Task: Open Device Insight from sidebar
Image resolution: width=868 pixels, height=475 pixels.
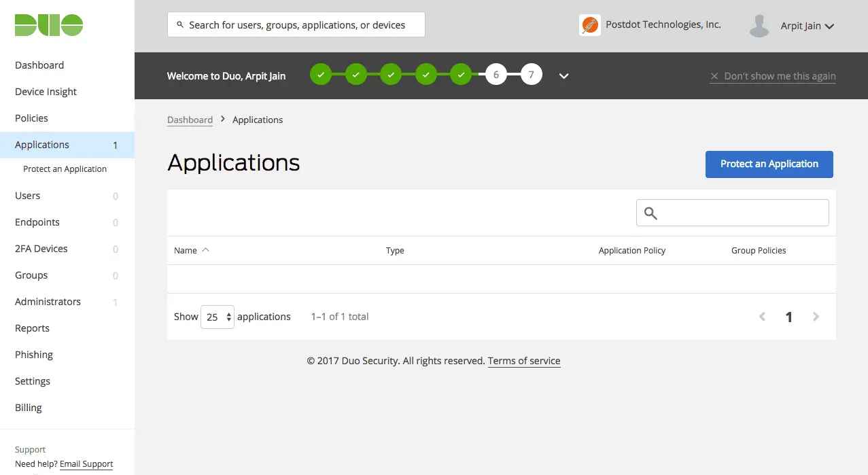Action: tap(46, 92)
